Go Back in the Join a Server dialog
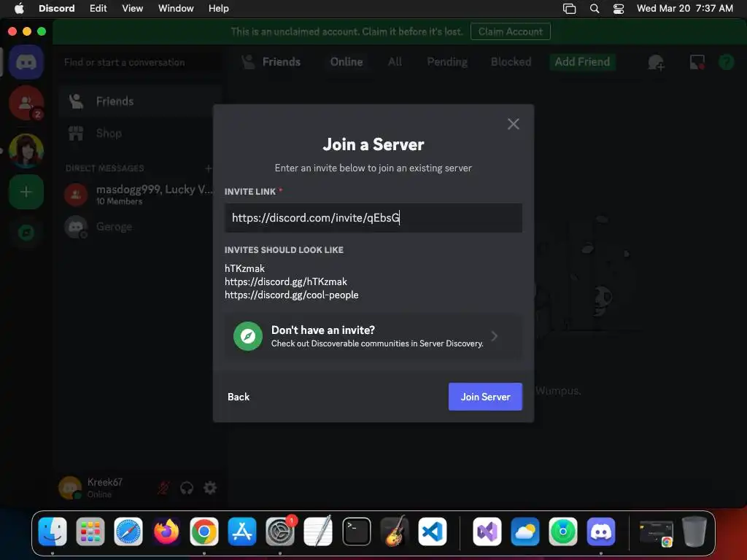Screen dimensions: 747x560 pyautogui.click(x=239, y=397)
